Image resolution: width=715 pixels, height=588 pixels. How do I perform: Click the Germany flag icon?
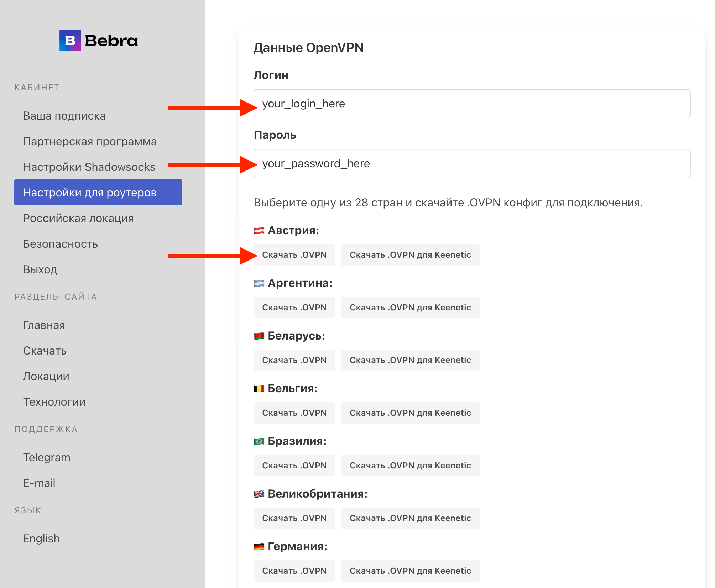pyautogui.click(x=259, y=547)
